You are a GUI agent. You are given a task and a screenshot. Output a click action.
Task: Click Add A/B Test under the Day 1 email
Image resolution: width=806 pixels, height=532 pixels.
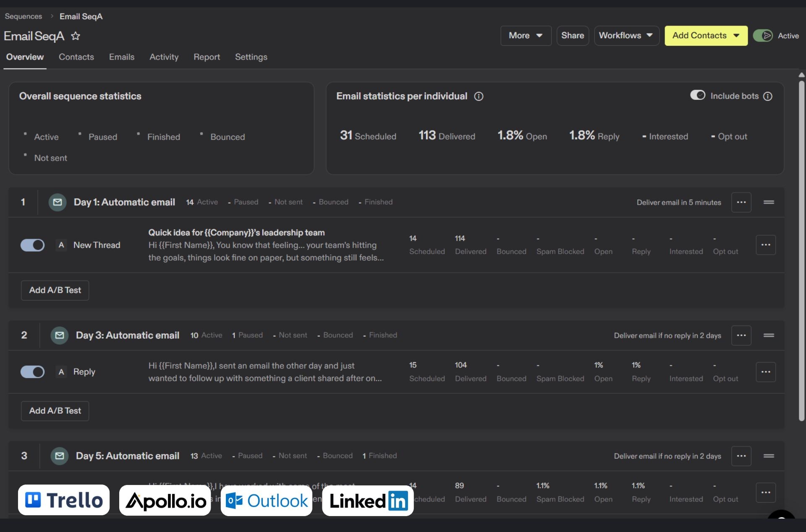[55, 290]
